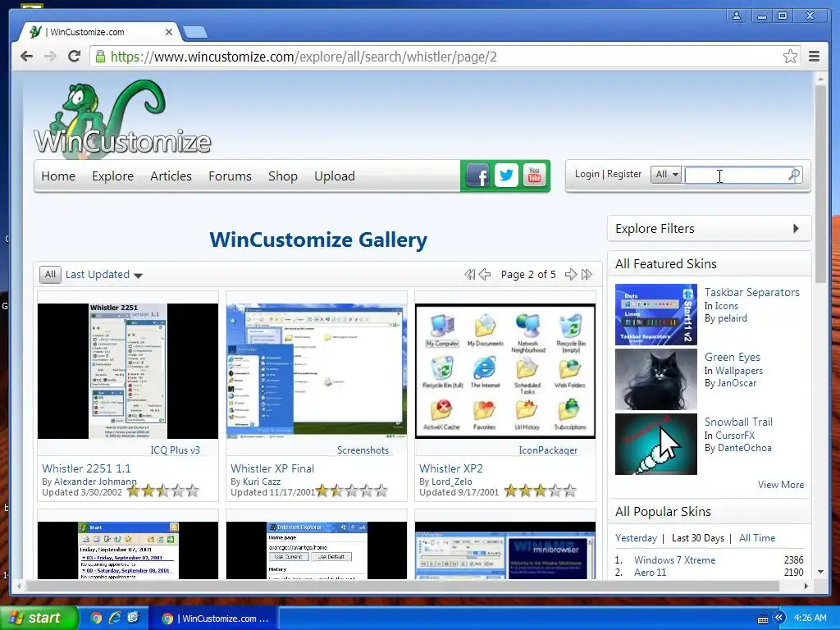
Task: Open the All search category dropdown
Action: [x=666, y=174]
